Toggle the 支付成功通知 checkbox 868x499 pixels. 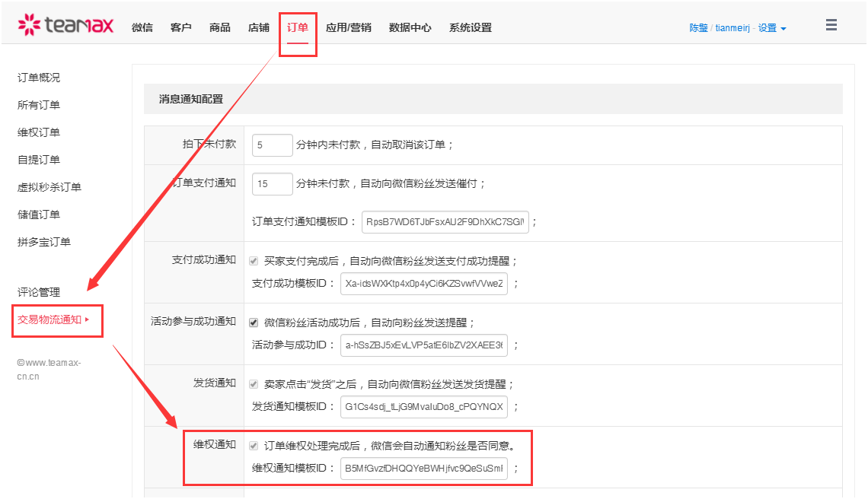coord(254,261)
